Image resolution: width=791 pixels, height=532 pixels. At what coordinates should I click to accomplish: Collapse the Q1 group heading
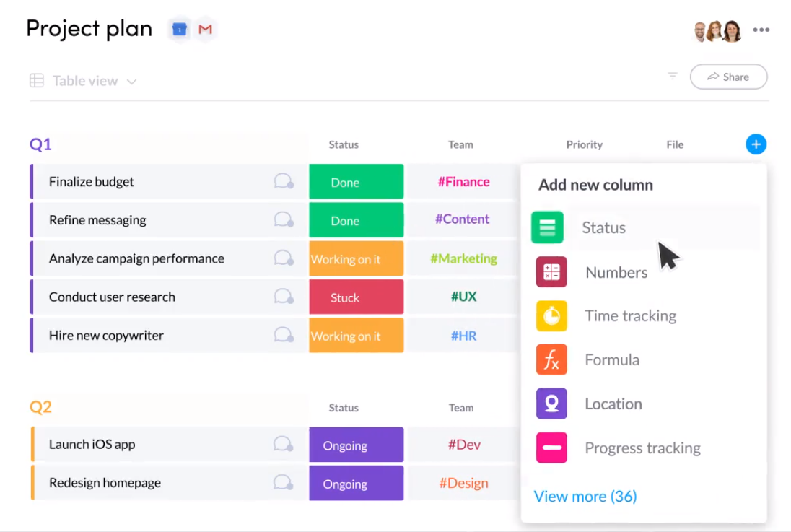[x=40, y=144]
